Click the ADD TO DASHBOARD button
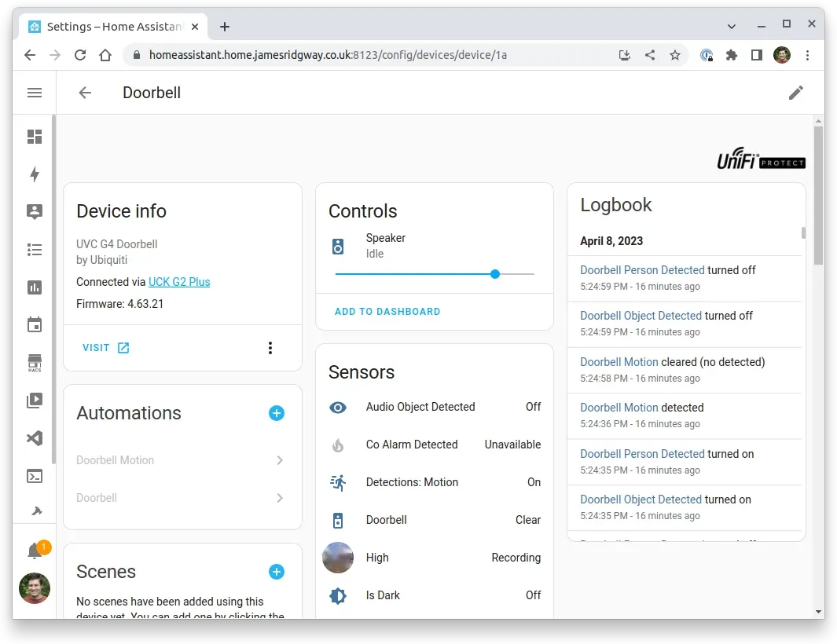837x644 pixels. pyautogui.click(x=387, y=311)
